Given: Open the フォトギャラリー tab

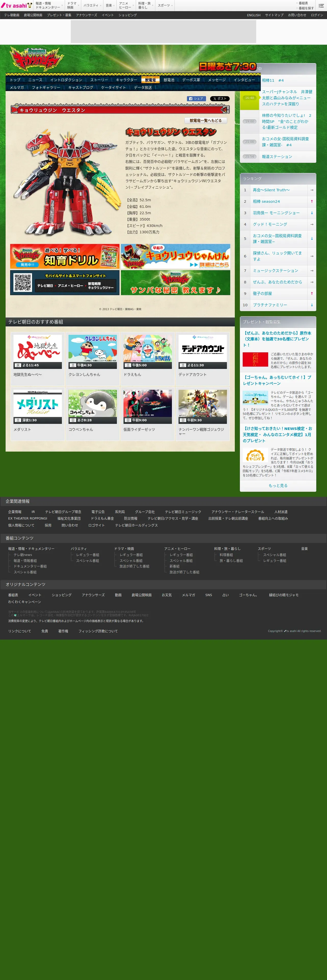Looking at the screenshot, I should point(46,88).
